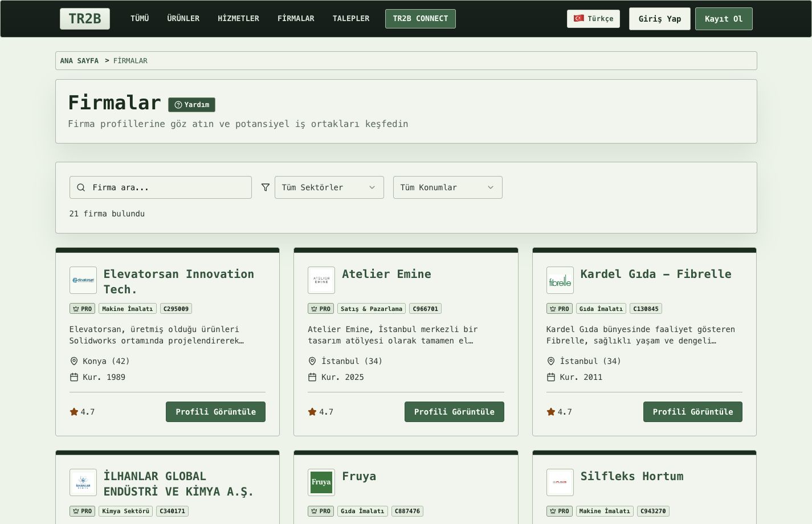The height and width of the screenshot is (524, 812).
Task: Click the PRO badge on Silfleks Hortum card
Action: pyautogui.click(x=560, y=511)
